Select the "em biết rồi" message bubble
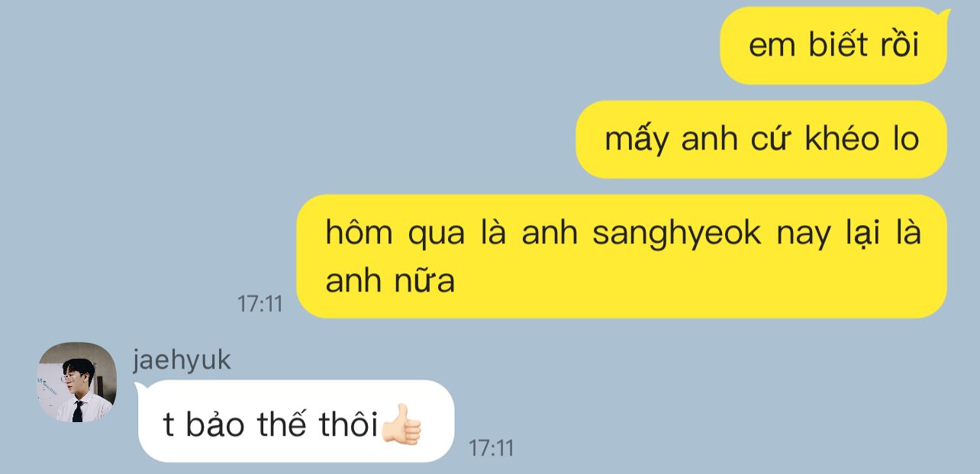 pyautogui.click(x=833, y=46)
